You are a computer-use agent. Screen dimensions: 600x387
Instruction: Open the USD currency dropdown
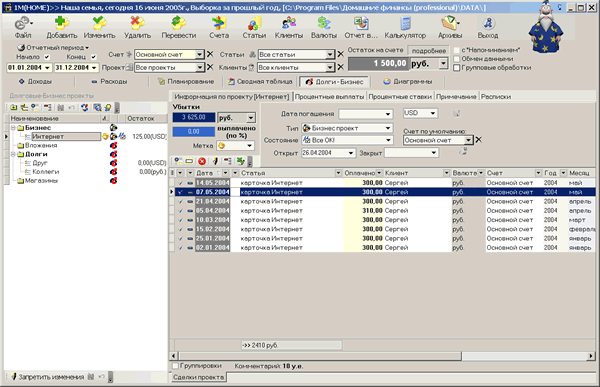click(x=433, y=113)
